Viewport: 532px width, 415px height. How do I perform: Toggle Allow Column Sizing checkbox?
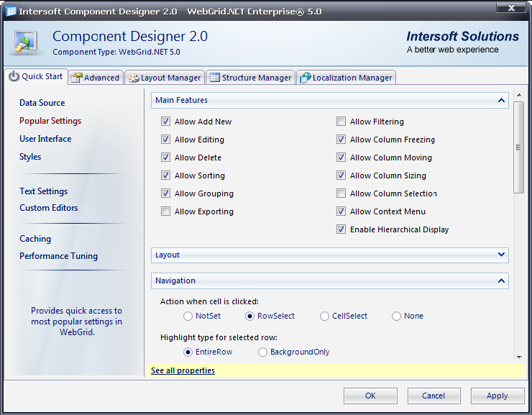[x=341, y=175]
